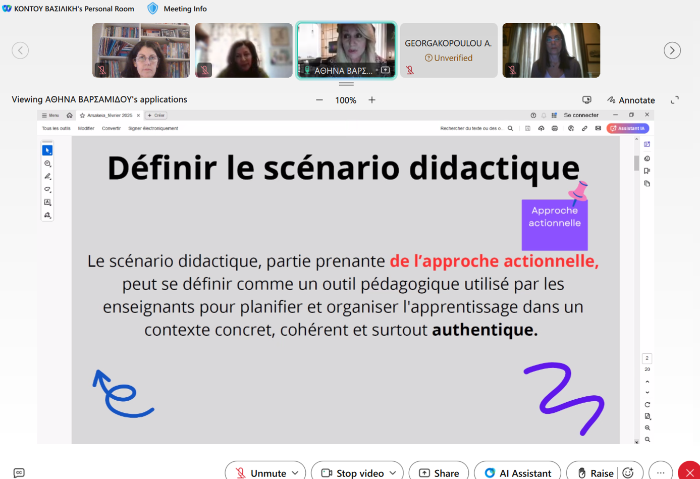The height and width of the screenshot is (479, 700).
Task: Click the red leave meeting button
Action: pyautogui.click(x=690, y=473)
